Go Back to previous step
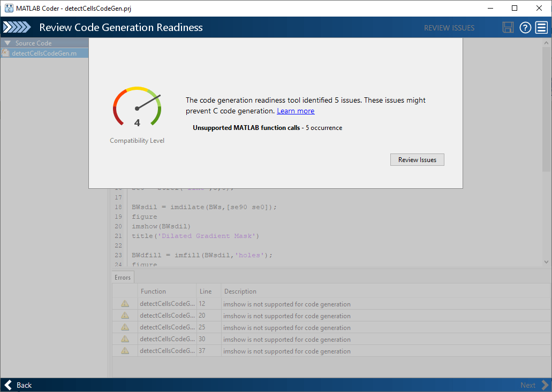This screenshot has width=552, height=392. [x=19, y=385]
